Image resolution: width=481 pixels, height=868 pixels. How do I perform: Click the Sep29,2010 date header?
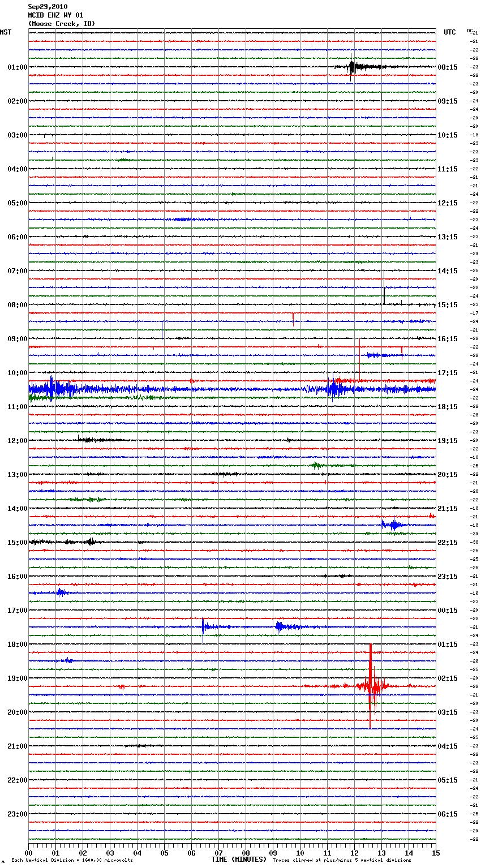48,7
